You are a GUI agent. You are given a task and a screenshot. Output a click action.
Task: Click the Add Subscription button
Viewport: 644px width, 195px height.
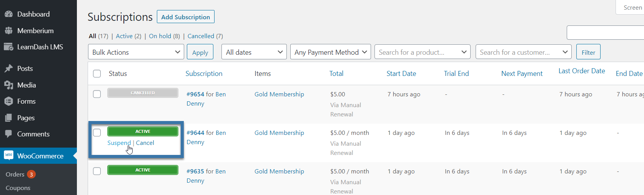pos(186,17)
